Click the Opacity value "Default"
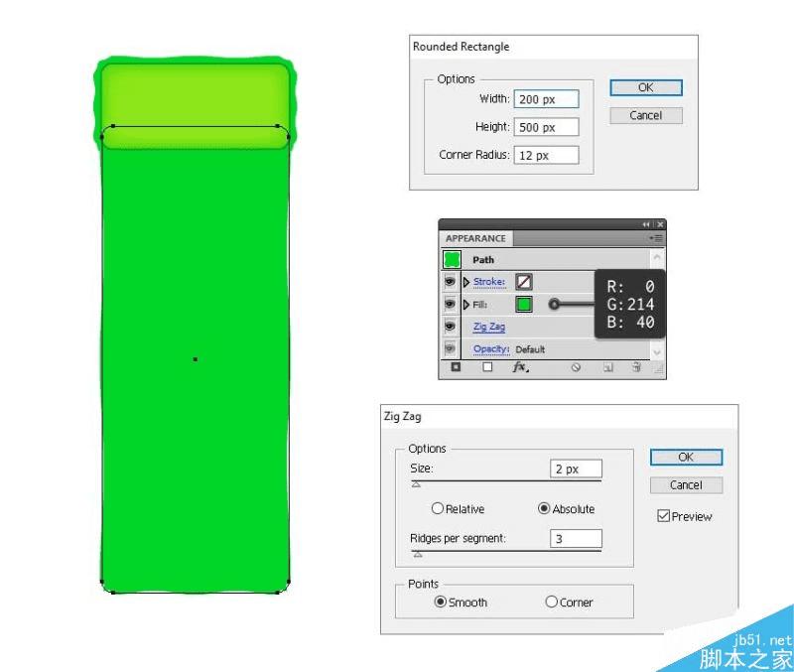 click(x=530, y=349)
